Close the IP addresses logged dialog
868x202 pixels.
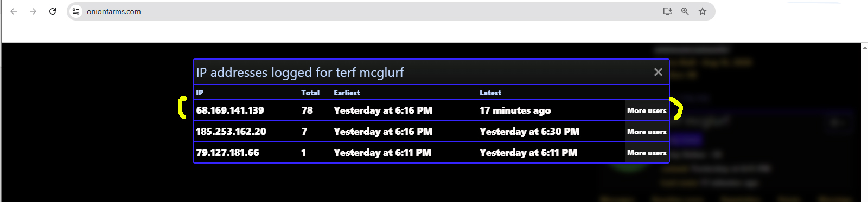658,72
